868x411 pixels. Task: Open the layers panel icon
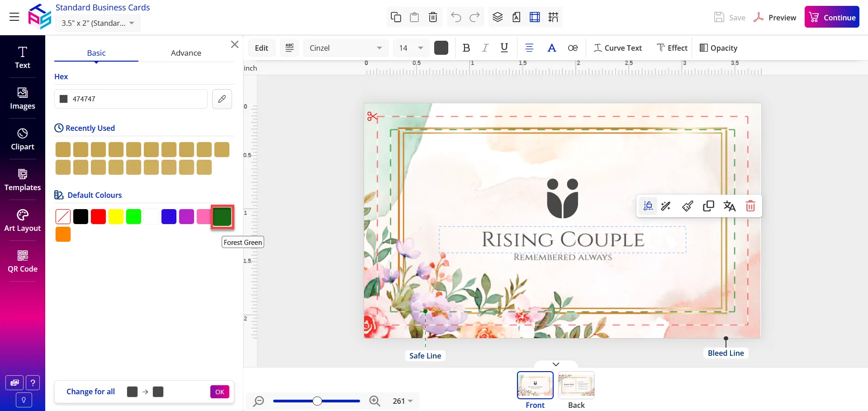pyautogui.click(x=498, y=17)
